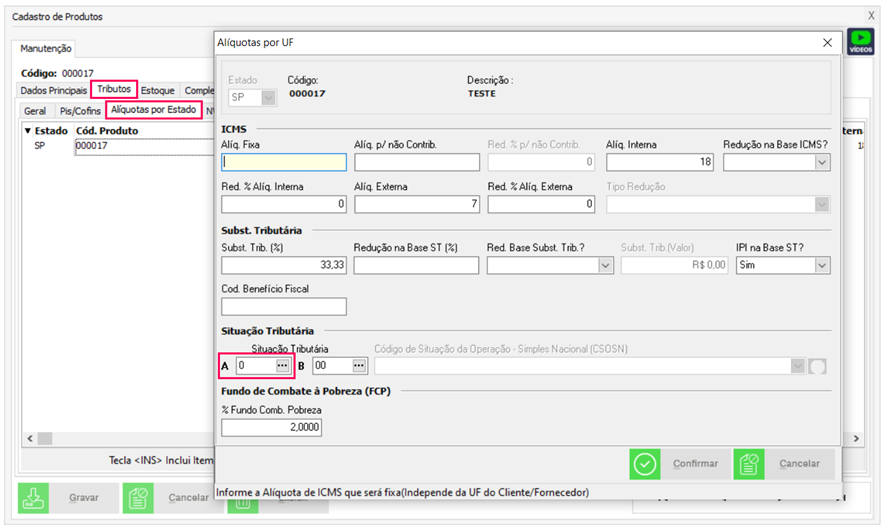This screenshot has height=531, width=886.
Task: Open the Vídeos help icon
Action: (860, 42)
